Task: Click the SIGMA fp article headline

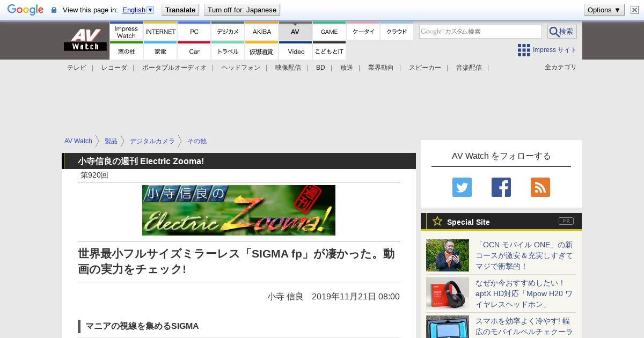Action: point(236,261)
